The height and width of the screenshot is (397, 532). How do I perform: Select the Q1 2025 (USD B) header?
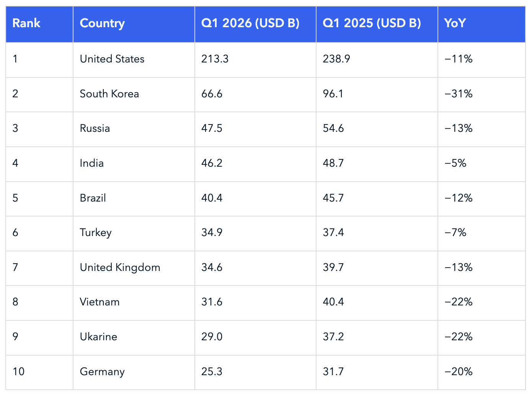[377, 24]
